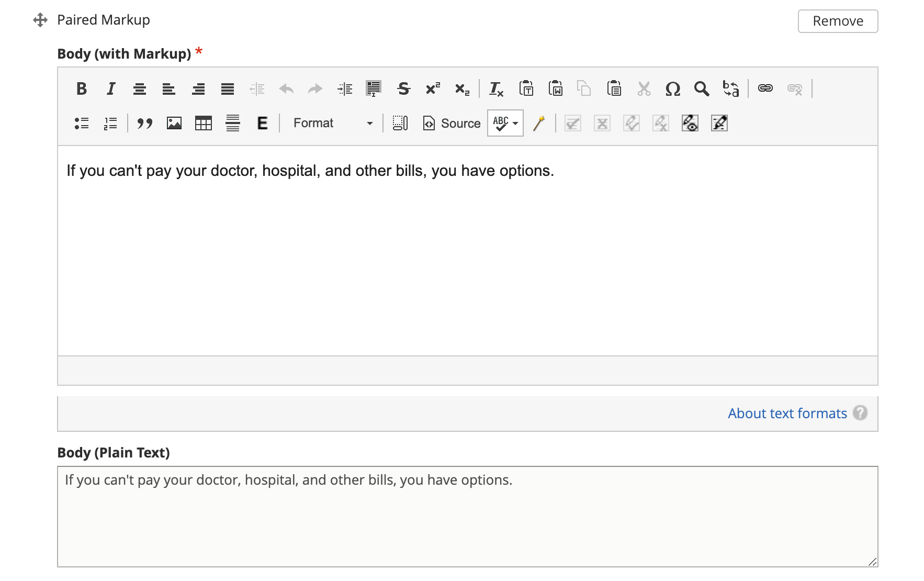This screenshot has height=581, width=924.
Task: Toggle italic formatting
Action: coord(110,88)
